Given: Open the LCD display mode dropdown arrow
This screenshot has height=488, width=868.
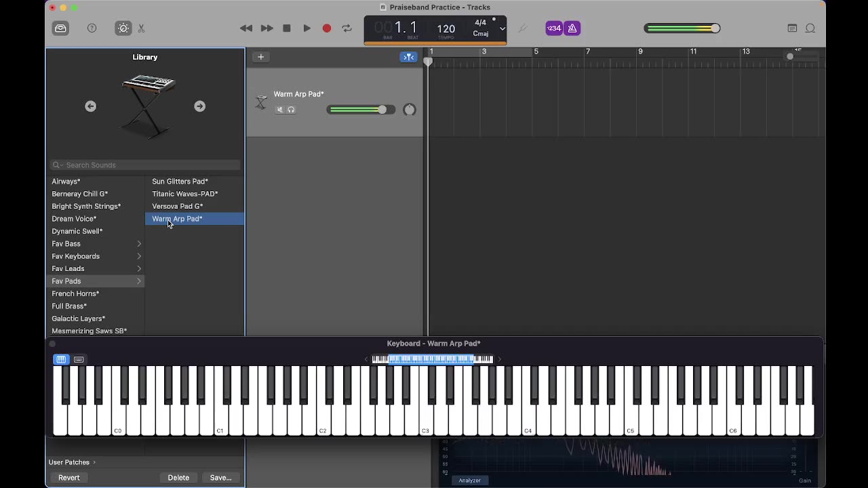Looking at the screenshot, I should 502,29.
